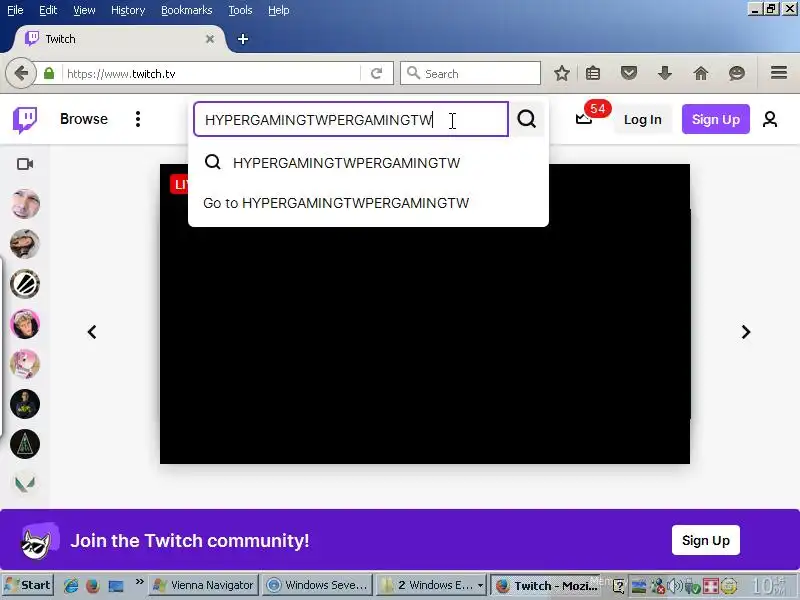Open the user account profile icon
The image size is (800, 600).
770,119
